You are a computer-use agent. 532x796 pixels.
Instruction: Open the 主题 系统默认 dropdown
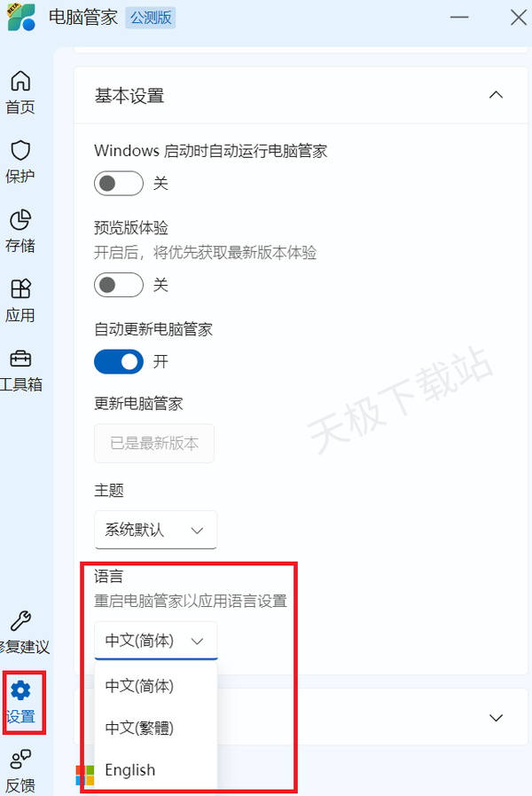pos(156,530)
